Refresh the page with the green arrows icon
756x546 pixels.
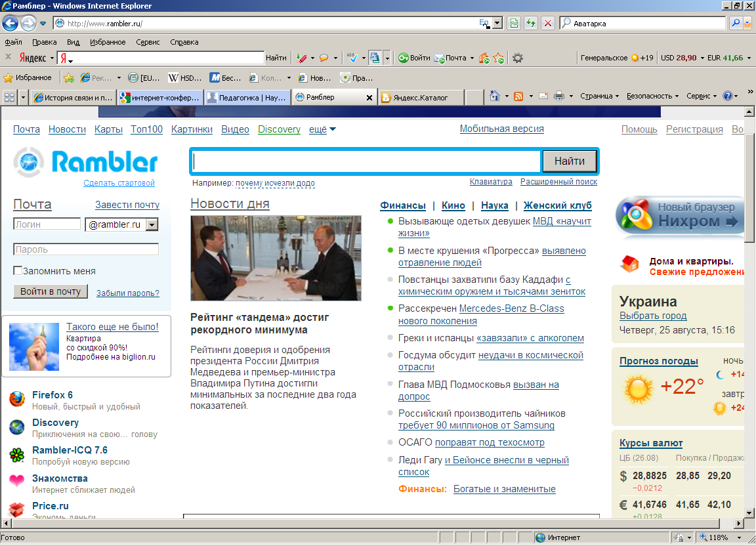point(531,23)
